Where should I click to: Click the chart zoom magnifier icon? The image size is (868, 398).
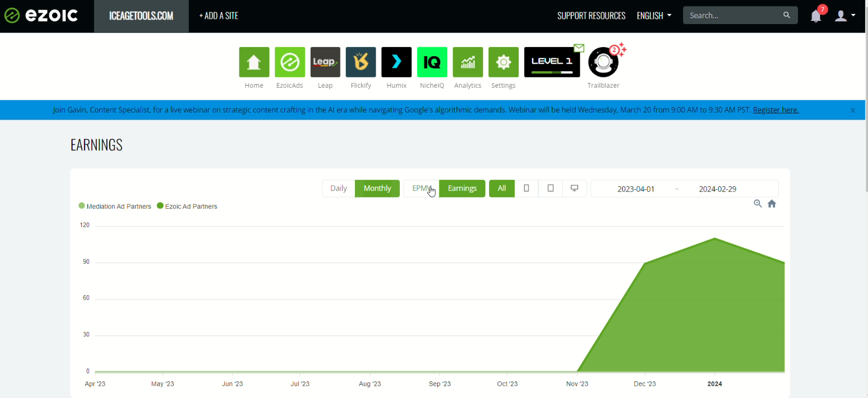pos(757,203)
